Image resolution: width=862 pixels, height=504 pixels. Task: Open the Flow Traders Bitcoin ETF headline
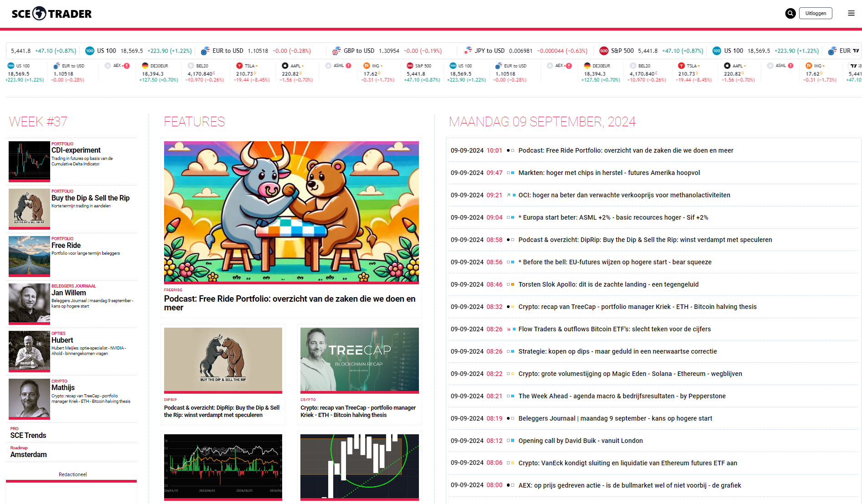pos(614,329)
